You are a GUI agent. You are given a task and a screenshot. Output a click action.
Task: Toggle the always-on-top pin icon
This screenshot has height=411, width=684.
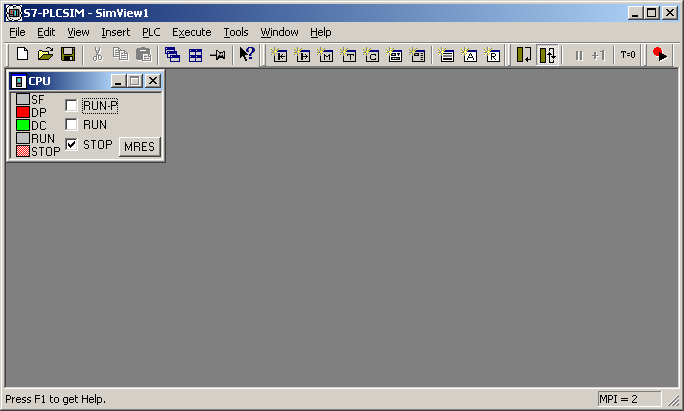click(x=218, y=55)
